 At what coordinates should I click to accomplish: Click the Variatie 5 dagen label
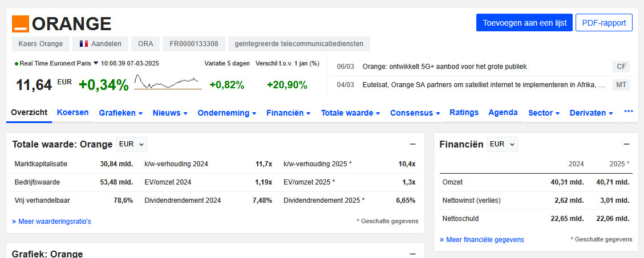point(227,63)
